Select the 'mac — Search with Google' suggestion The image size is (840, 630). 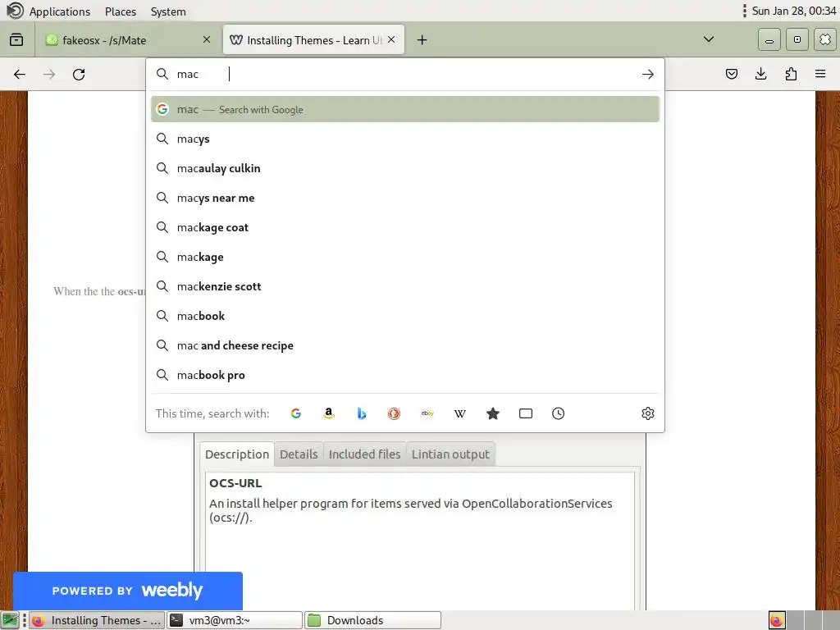coord(405,109)
